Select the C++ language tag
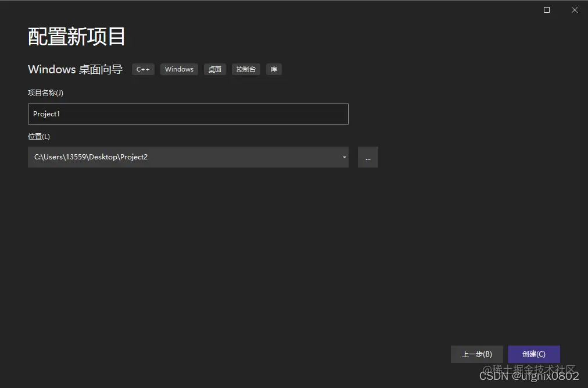Image resolution: width=588 pixels, height=388 pixels. [143, 69]
